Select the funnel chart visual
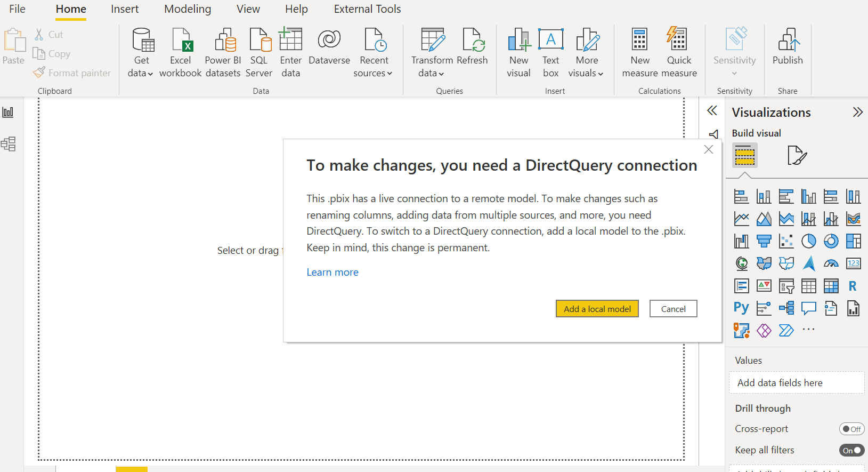 764,241
